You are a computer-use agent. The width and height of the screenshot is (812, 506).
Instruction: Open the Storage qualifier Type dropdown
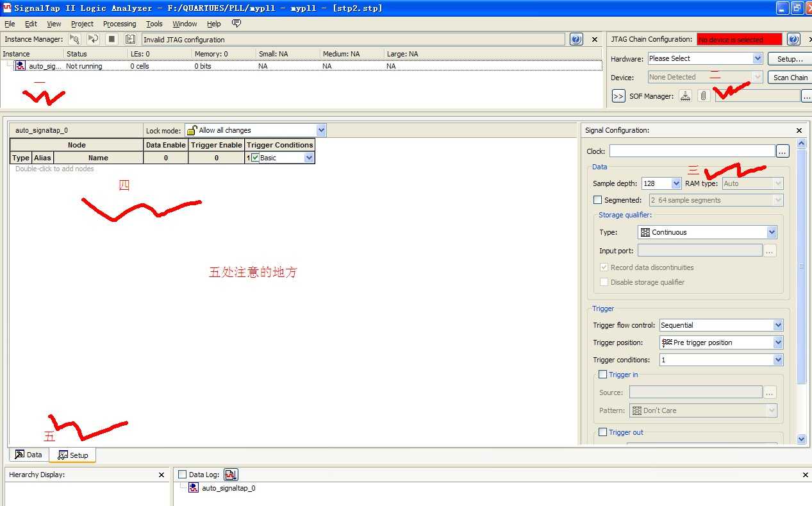[x=772, y=232]
